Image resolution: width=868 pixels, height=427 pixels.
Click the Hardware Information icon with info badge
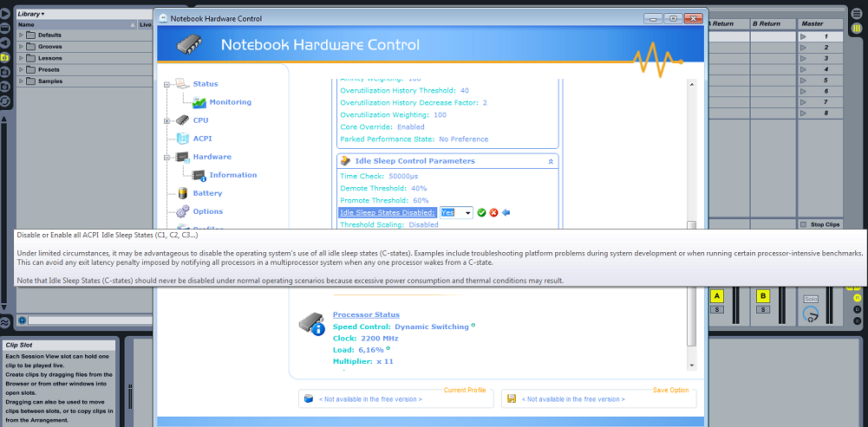[199, 175]
